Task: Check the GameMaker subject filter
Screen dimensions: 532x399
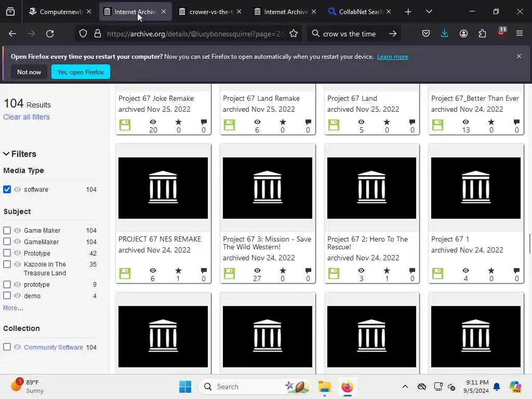Action: coord(7,242)
